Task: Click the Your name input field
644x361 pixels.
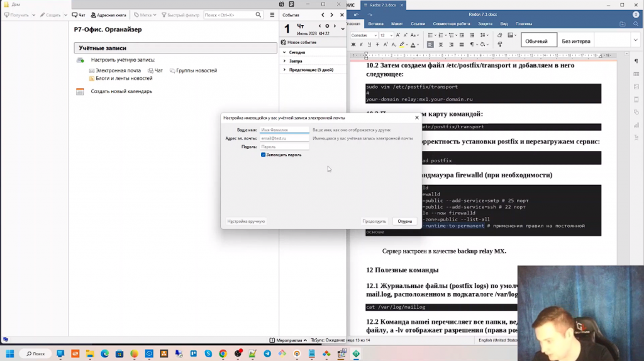Action: point(284,130)
